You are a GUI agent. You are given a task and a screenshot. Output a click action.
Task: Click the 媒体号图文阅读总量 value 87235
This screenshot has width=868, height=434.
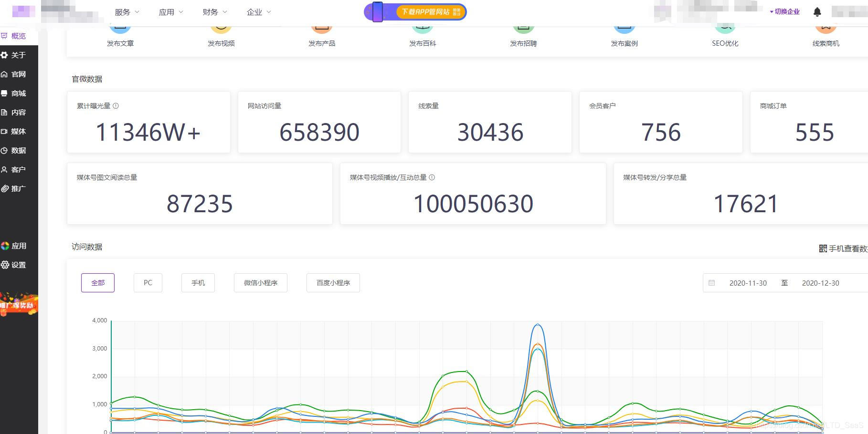point(200,204)
